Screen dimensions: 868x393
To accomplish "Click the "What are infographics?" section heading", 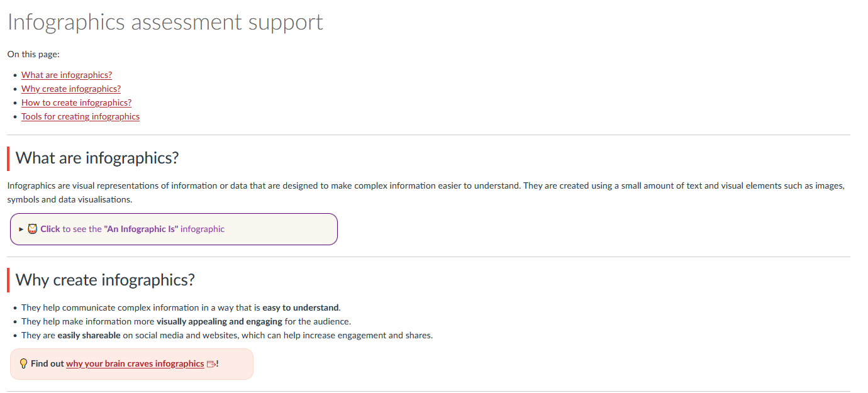I will coord(97,158).
